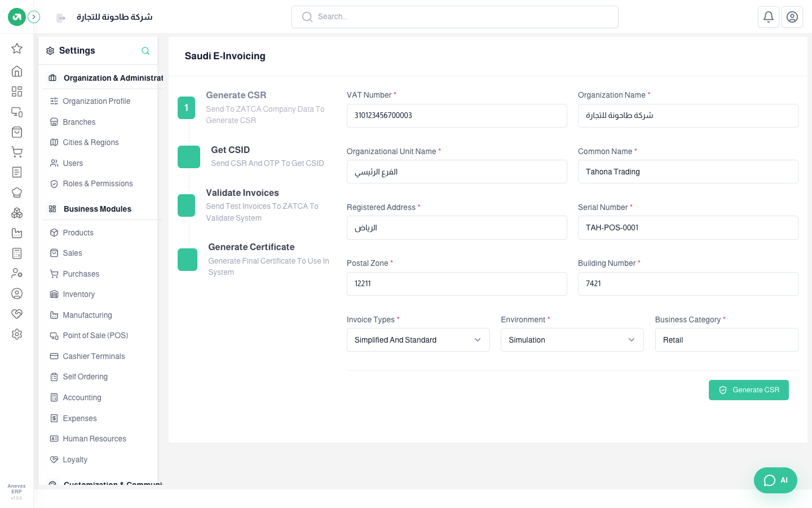The image size is (812, 508).
Task: Open the settings gear sidebar icon
Action: [17, 334]
